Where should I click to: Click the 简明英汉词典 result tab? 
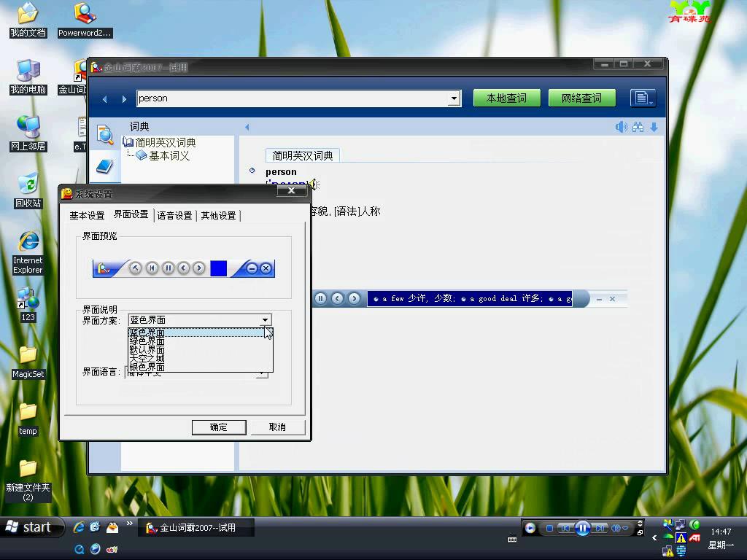pyautogui.click(x=303, y=156)
